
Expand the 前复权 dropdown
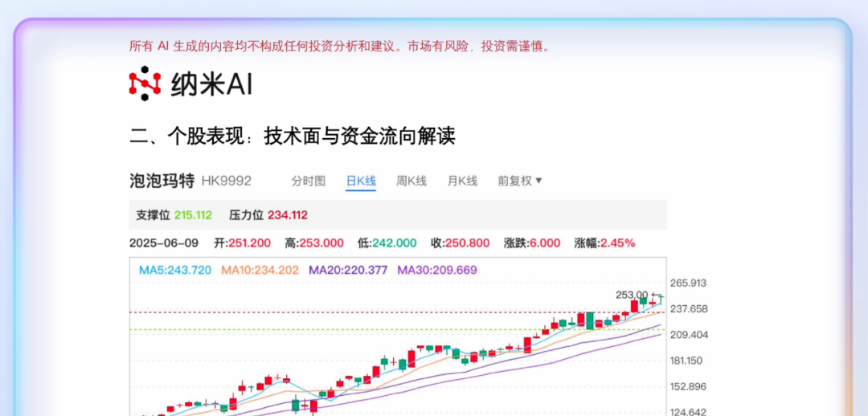pos(520,181)
